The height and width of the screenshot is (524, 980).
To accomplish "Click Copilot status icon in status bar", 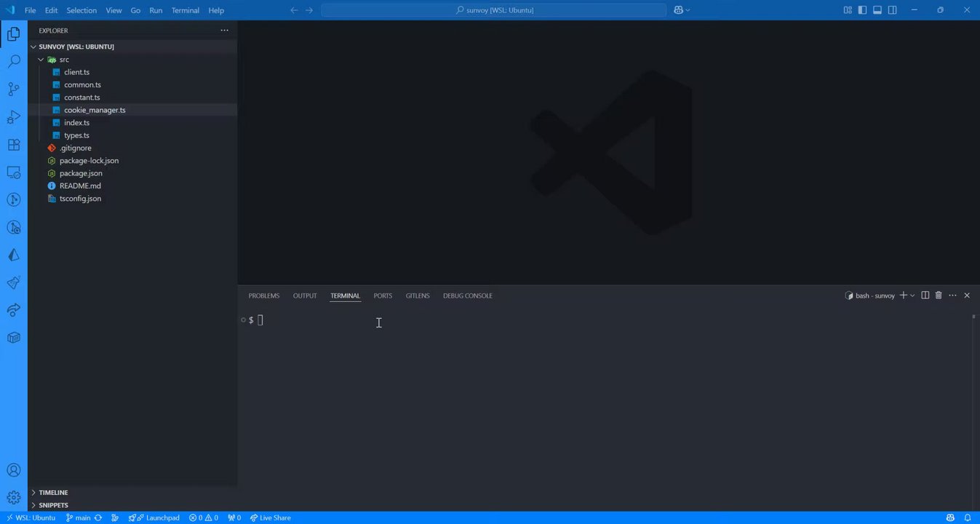I will click(x=950, y=517).
